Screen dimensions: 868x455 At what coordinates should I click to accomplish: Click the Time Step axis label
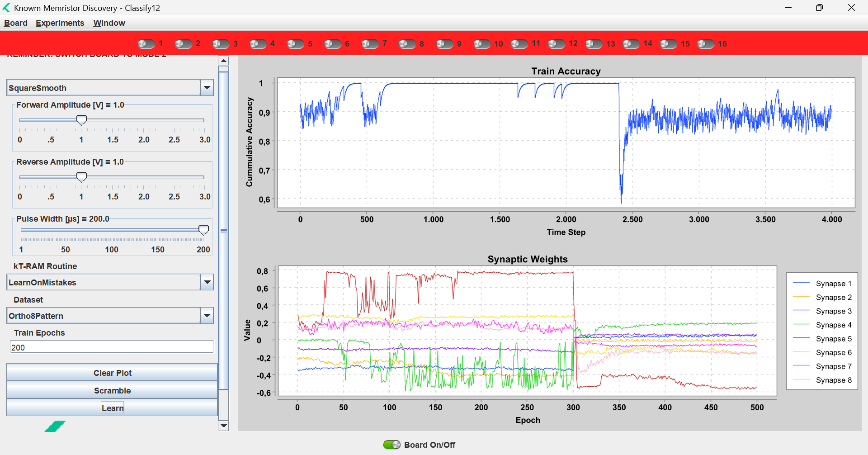click(566, 232)
